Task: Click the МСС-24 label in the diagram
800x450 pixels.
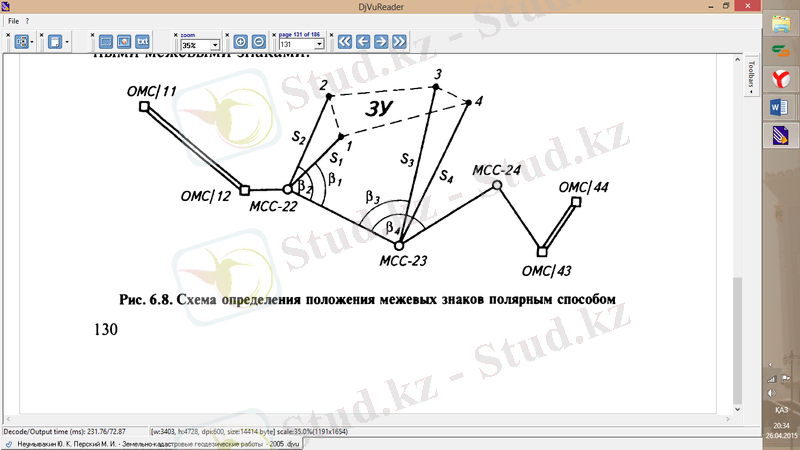Action: click(x=496, y=170)
